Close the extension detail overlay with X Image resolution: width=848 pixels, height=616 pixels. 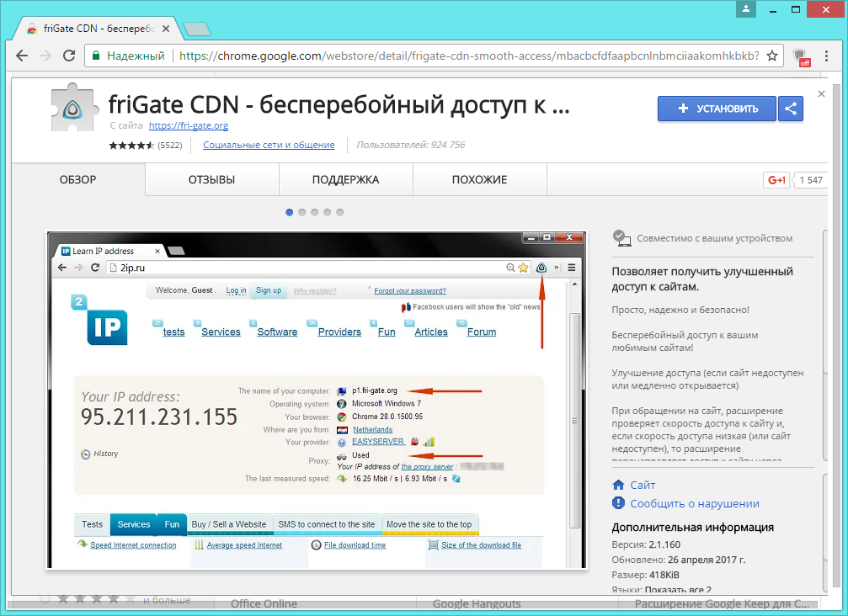tap(821, 94)
